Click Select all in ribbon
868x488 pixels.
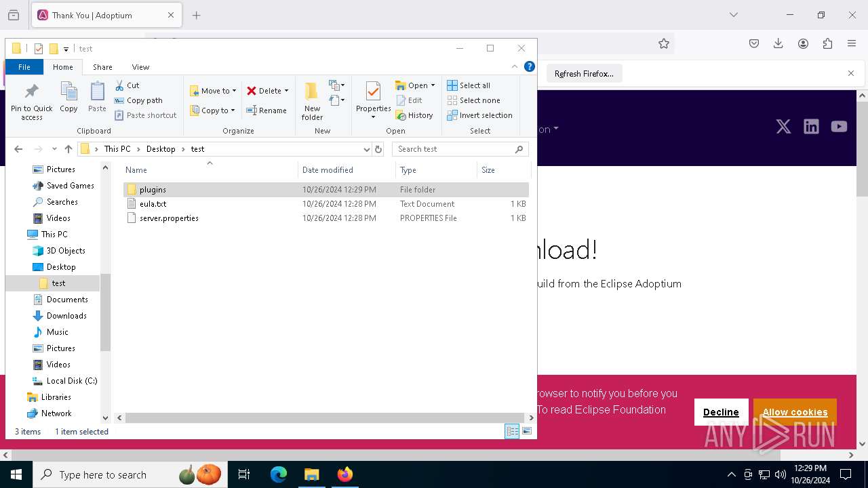(x=469, y=85)
